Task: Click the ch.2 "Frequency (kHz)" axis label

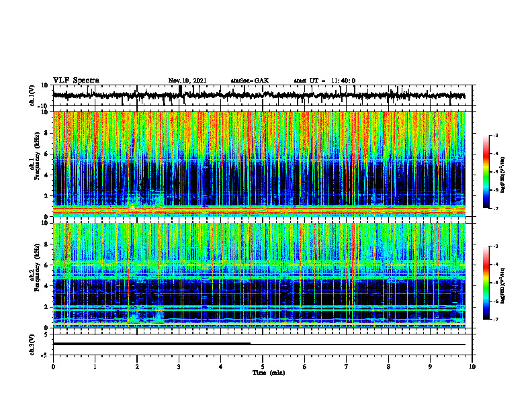Action: tap(37, 267)
